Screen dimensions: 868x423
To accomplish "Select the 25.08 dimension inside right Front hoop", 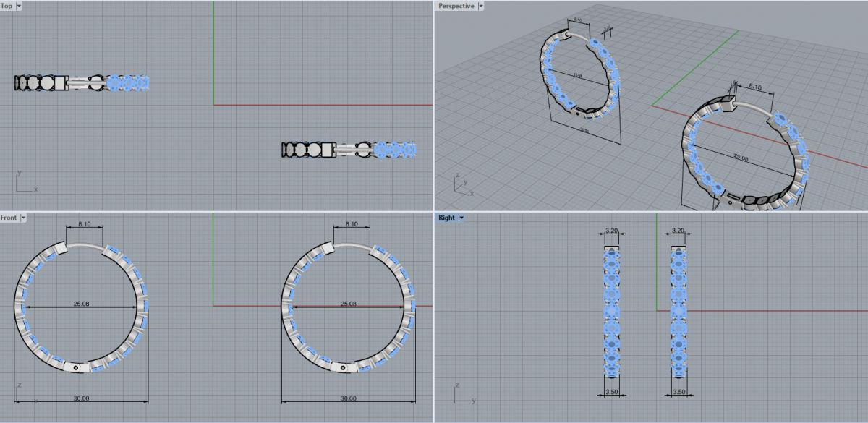I will coord(348,304).
